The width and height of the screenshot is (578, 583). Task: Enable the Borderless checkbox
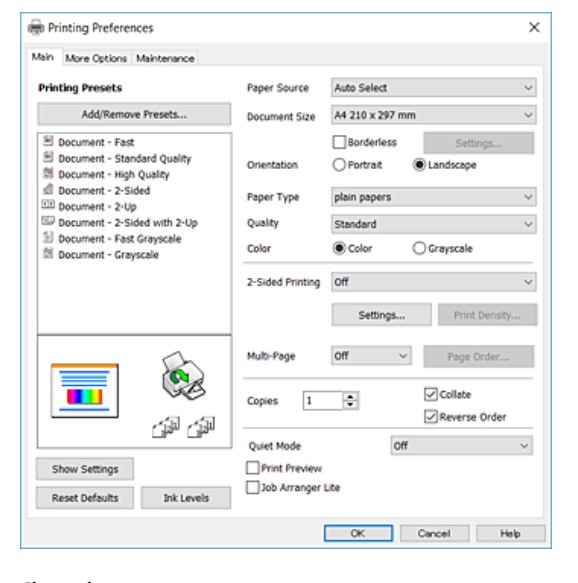tap(339, 142)
